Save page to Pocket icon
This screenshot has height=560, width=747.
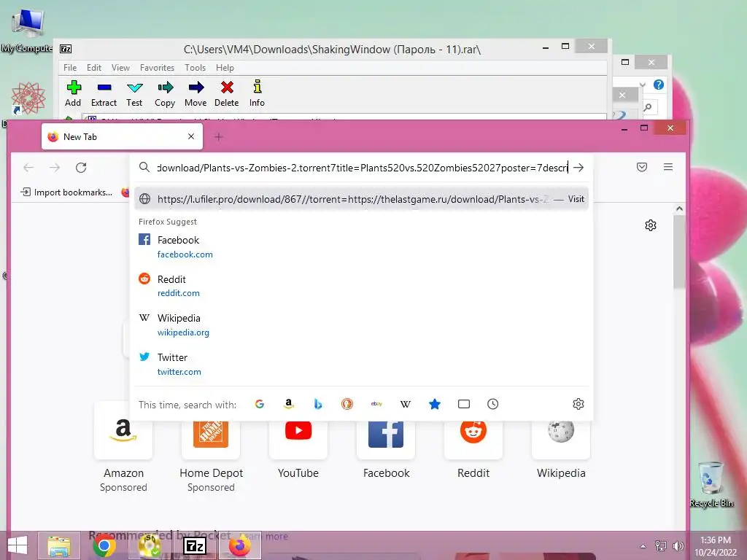coord(642,167)
